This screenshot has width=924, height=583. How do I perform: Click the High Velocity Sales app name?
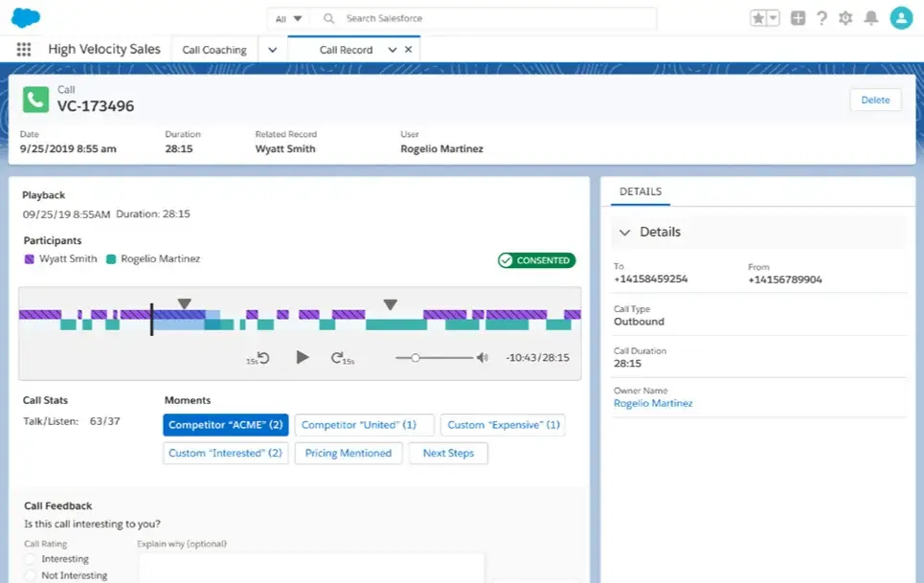pos(104,50)
